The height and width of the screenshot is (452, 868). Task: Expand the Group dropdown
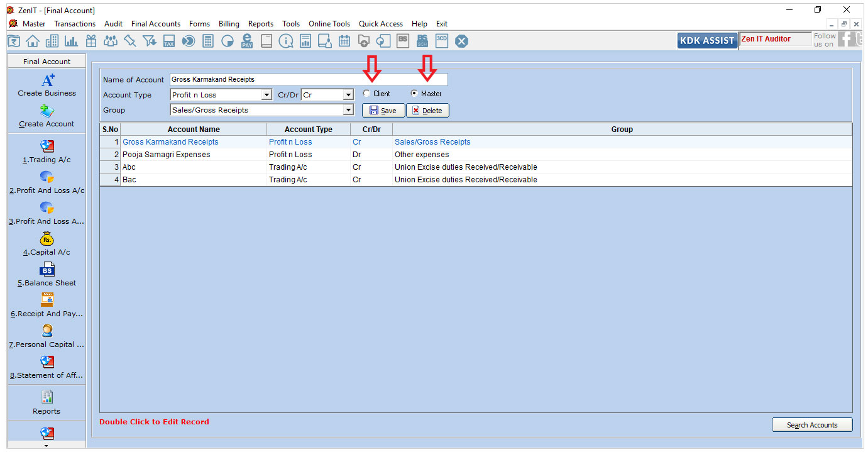tap(348, 111)
